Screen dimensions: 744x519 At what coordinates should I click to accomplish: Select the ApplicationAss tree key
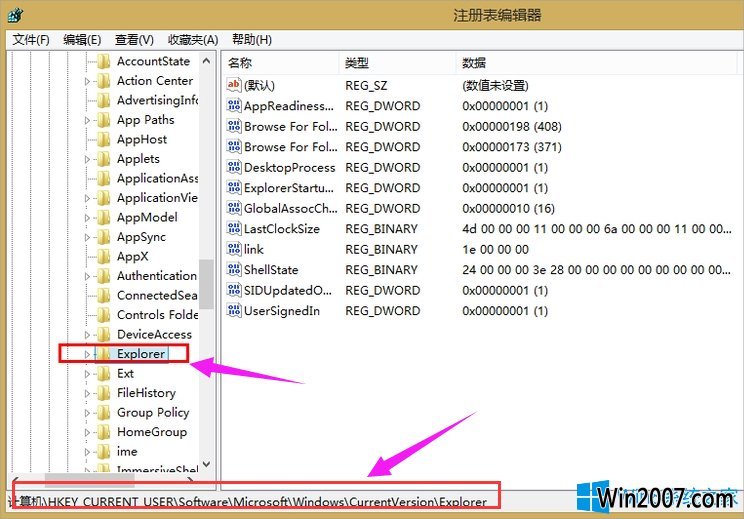pos(158,178)
